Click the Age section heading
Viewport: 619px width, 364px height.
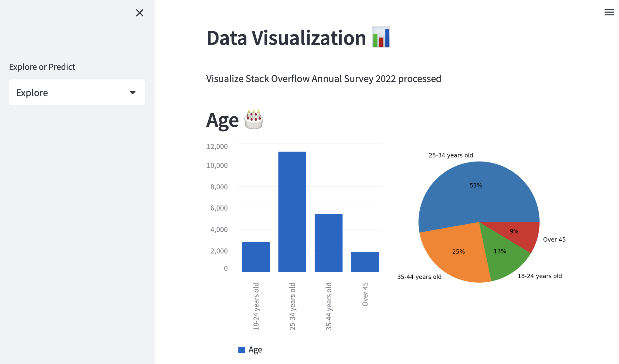222,120
